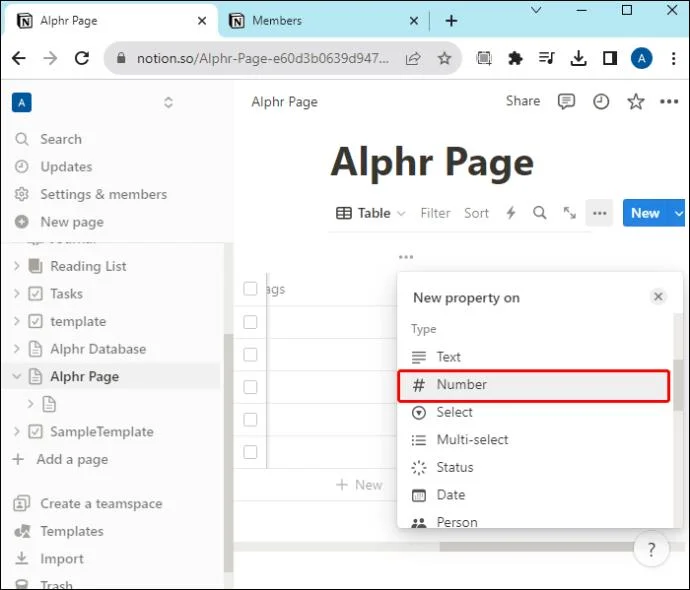Open the page options three-dot menu
The height and width of the screenshot is (590, 690).
pos(669,102)
